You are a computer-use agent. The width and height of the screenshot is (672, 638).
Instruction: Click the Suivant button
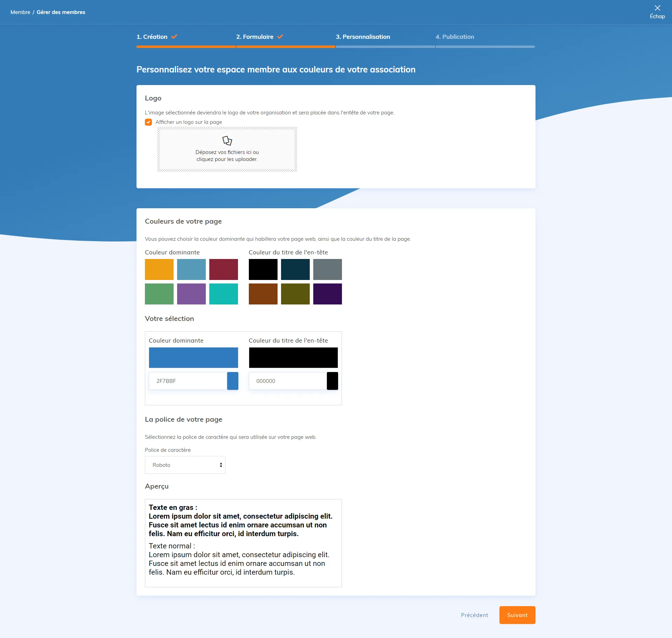[x=517, y=615]
